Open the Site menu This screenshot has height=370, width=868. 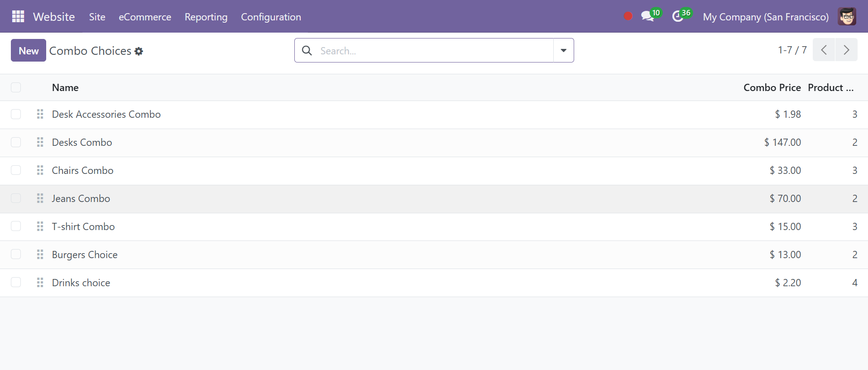coord(97,17)
